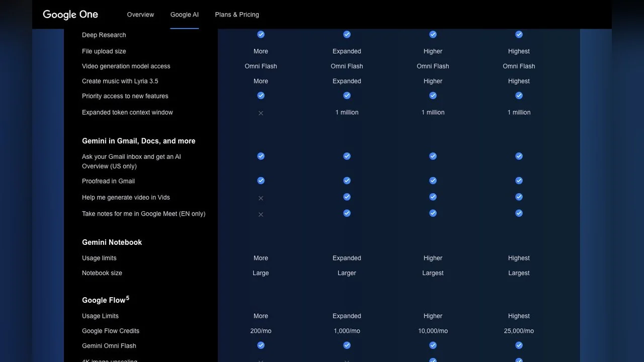Click the "Deep Research" row label
The width and height of the screenshot is (644, 362).
point(104,35)
